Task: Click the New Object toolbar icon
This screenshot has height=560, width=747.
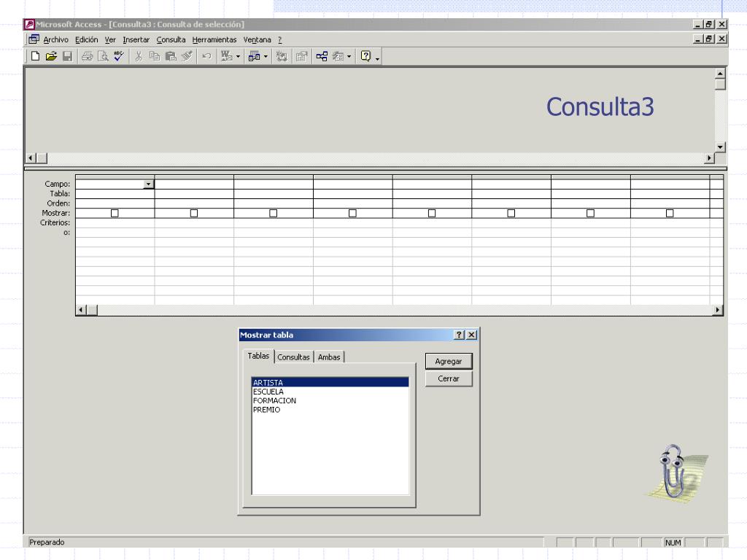Action: (338, 56)
